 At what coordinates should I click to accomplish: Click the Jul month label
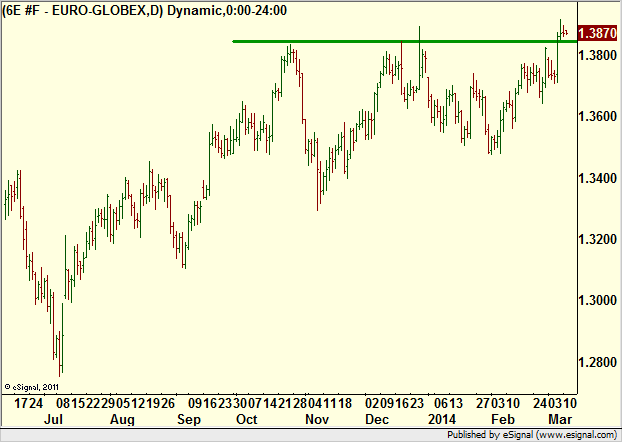pos(53,419)
